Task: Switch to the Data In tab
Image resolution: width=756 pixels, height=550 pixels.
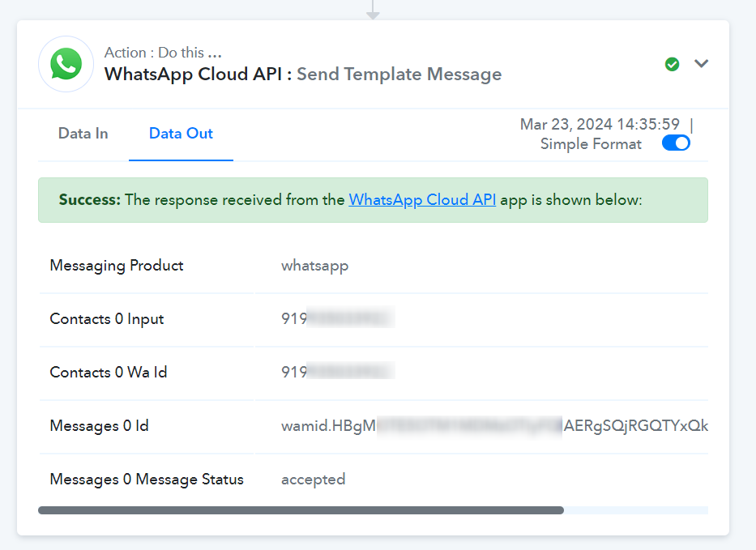Action: coord(83,134)
